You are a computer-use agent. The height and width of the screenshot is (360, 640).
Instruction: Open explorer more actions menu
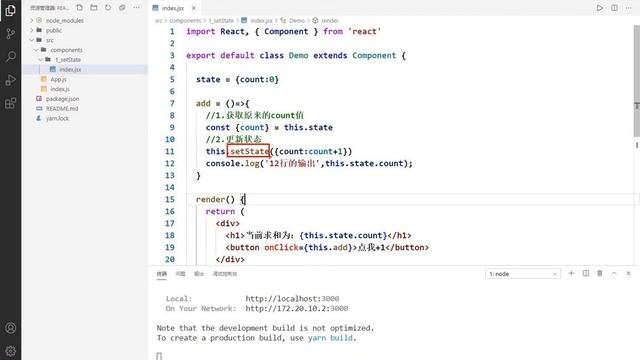point(136,8)
